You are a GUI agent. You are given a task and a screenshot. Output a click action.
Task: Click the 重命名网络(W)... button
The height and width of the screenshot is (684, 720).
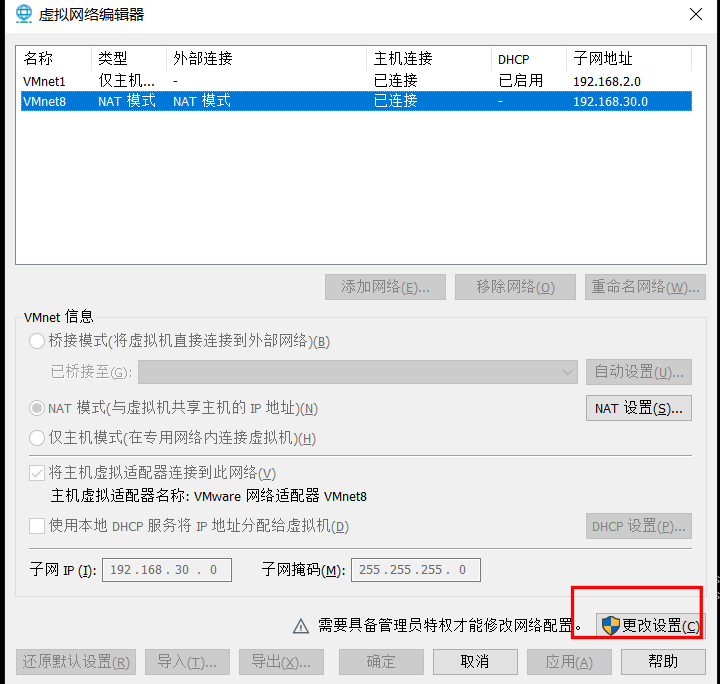pyautogui.click(x=645, y=287)
